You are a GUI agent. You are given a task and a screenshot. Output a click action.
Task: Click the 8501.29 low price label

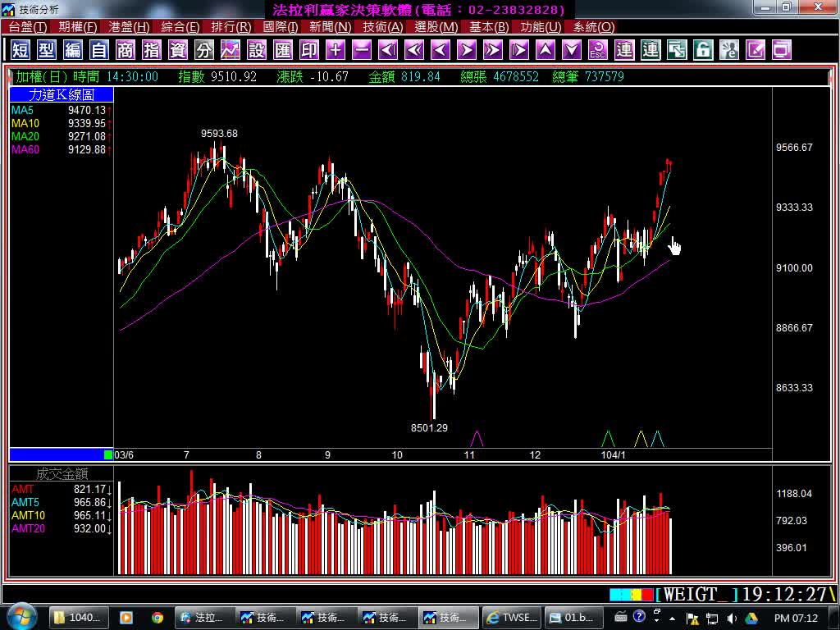429,427
